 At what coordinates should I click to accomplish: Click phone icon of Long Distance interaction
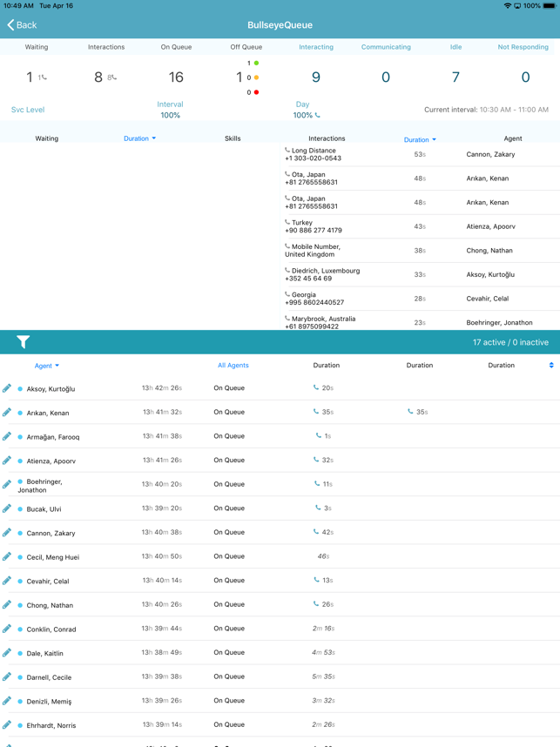287,150
